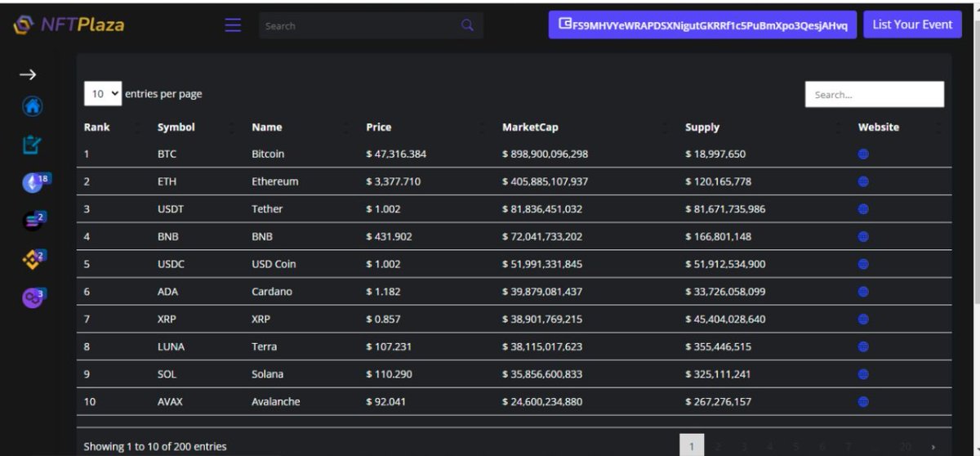Open BNB row website globe icon
Screen dimensions: 980x456
coord(863,237)
